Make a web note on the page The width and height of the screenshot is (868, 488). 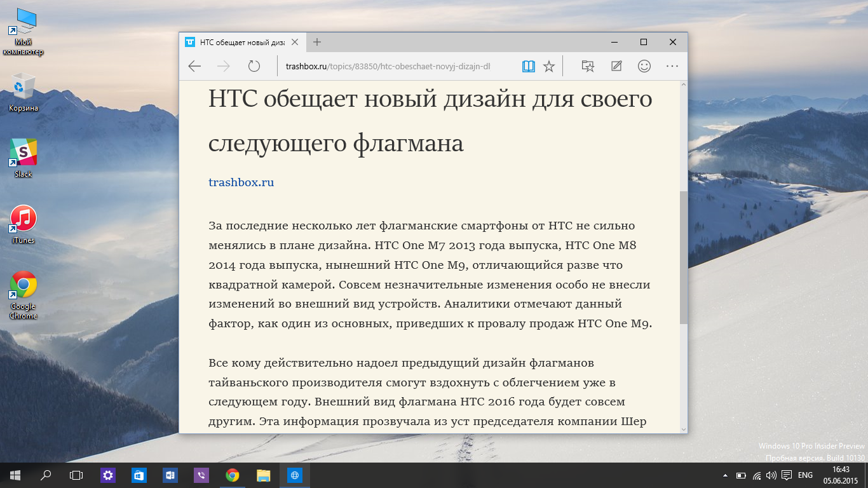(616, 66)
